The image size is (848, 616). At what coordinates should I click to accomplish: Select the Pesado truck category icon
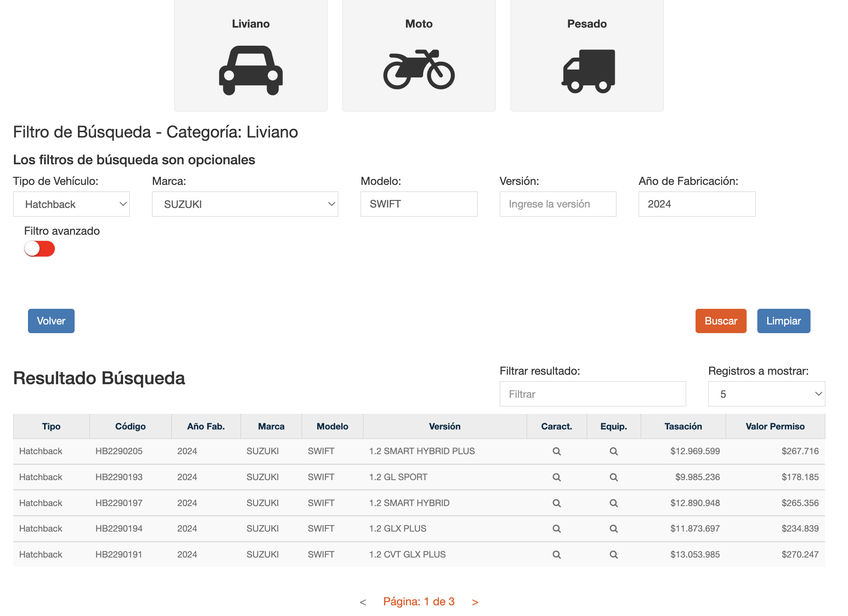click(x=588, y=71)
